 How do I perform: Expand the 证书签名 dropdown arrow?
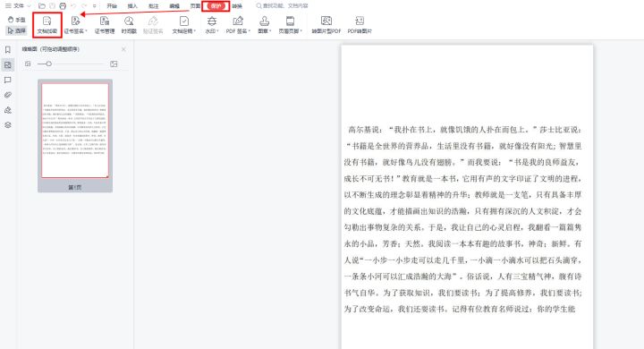(x=87, y=31)
